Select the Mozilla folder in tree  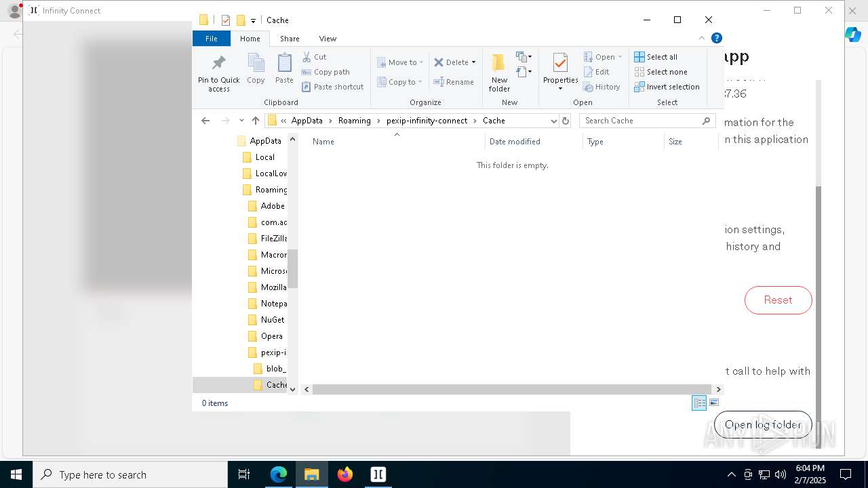tap(267, 287)
